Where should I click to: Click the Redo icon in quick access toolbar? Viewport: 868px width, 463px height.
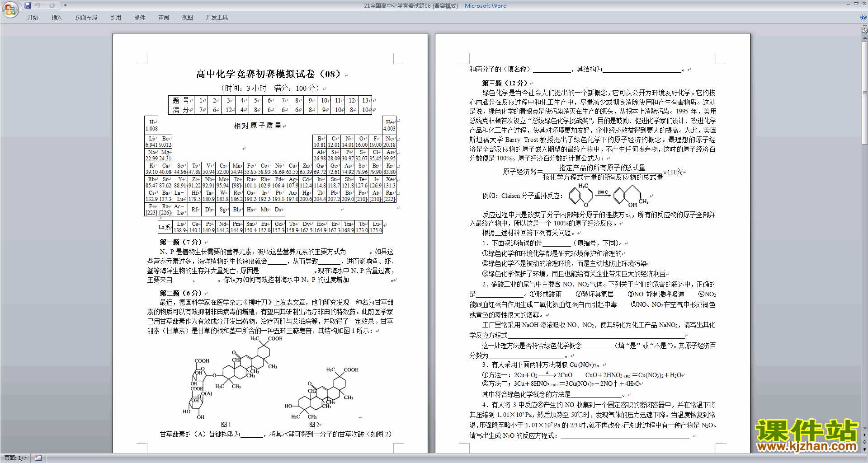(x=52, y=5)
